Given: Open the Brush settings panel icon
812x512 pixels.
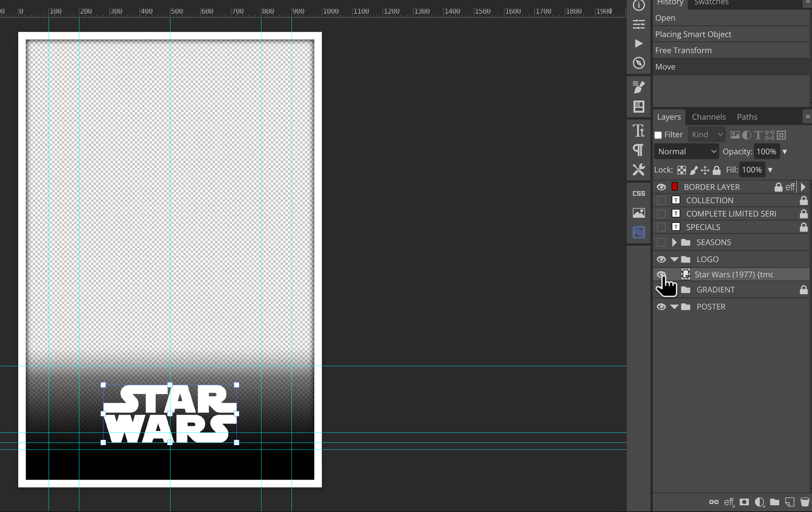Looking at the screenshot, I should (639, 86).
